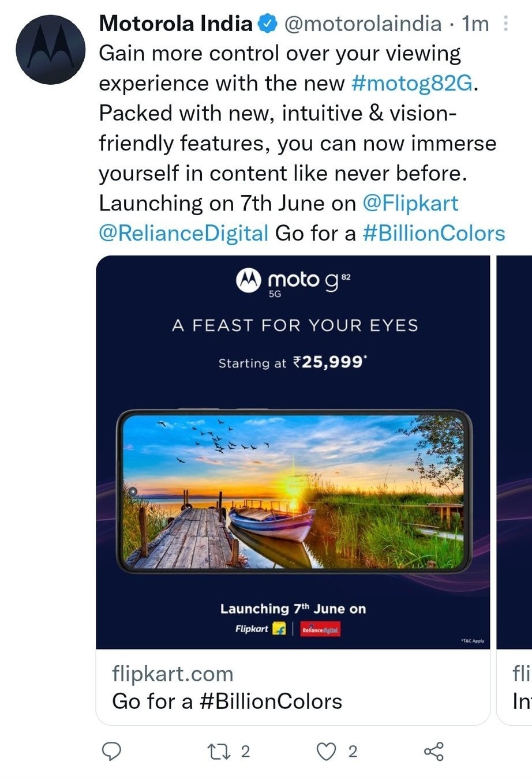Click the Flipkart logo in promo image
The image size is (532, 777).
point(260,629)
